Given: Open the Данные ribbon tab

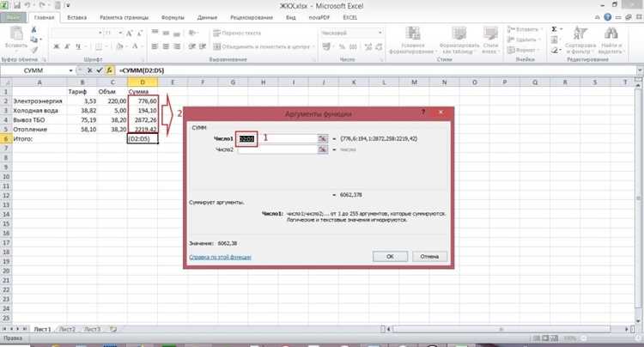Looking at the screenshot, I should pos(207,18).
